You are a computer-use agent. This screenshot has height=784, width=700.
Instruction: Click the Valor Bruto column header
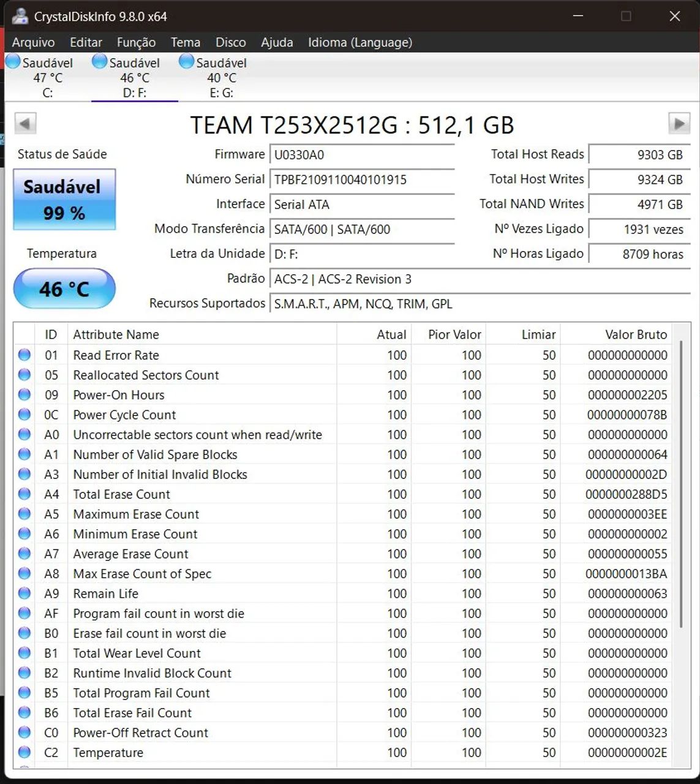pyautogui.click(x=615, y=334)
